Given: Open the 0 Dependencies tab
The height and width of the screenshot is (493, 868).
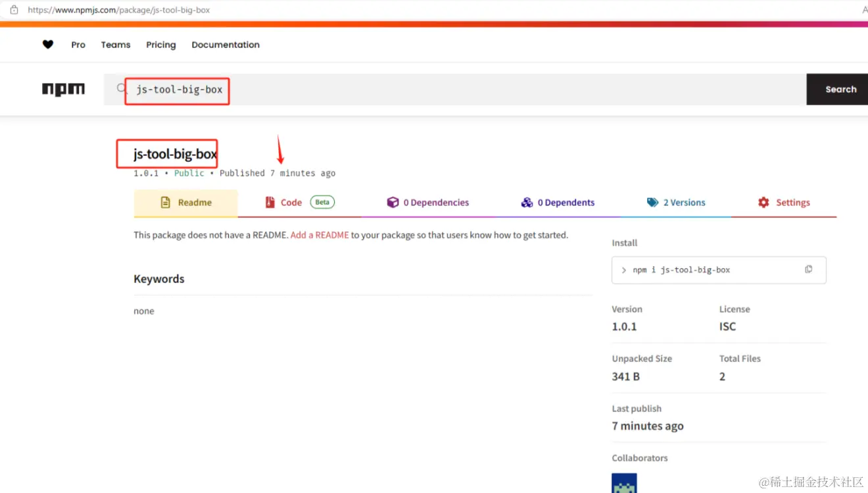Looking at the screenshot, I should coord(428,203).
